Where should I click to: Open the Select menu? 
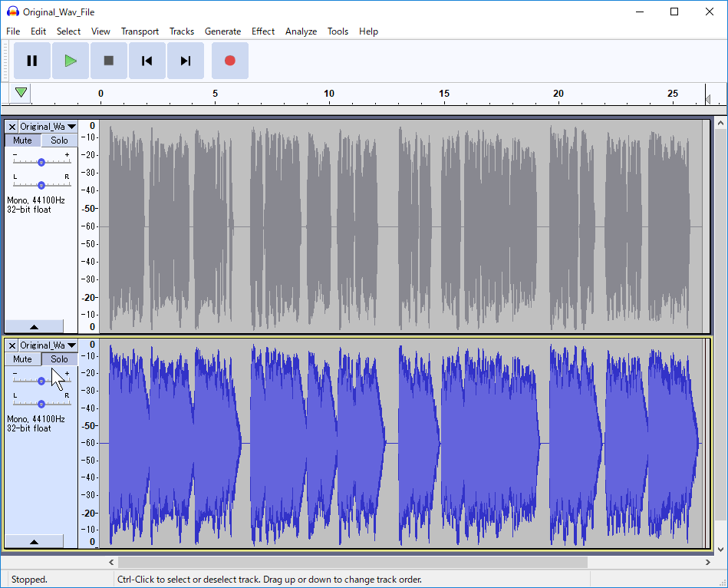pos(69,31)
